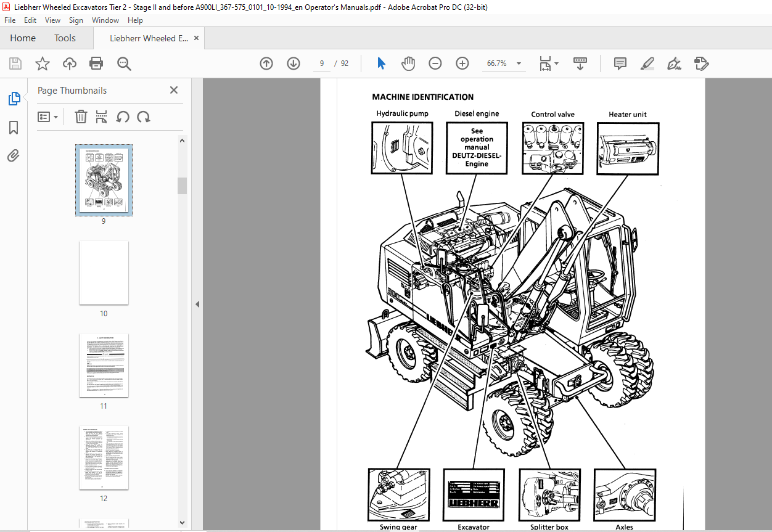Open the Edit menu
Viewport: 772px width, 532px height.
[30, 20]
